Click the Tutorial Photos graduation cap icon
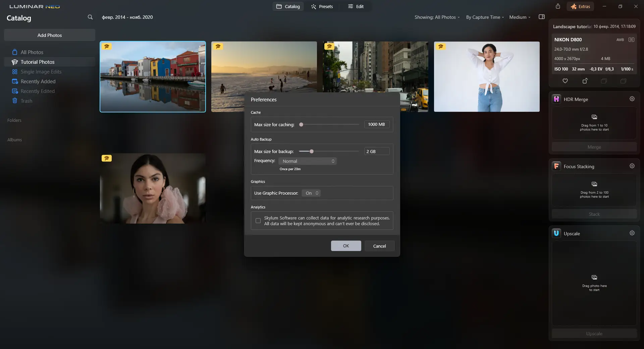Viewport: 644px width, 349px height. pyautogui.click(x=15, y=62)
